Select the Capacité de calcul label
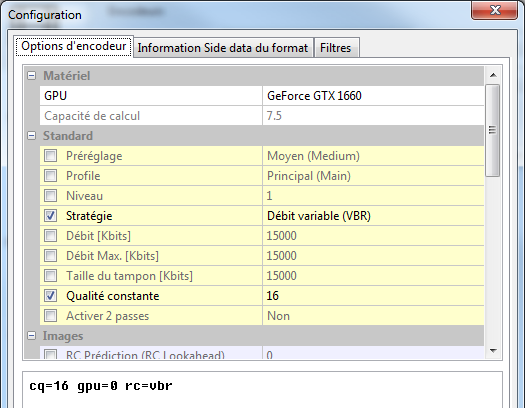 [92, 116]
